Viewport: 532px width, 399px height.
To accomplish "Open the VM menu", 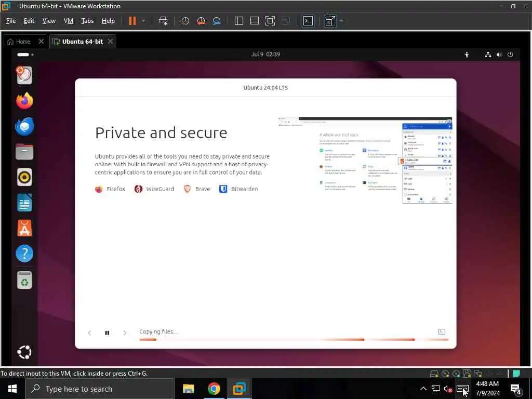I will pos(69,21).
